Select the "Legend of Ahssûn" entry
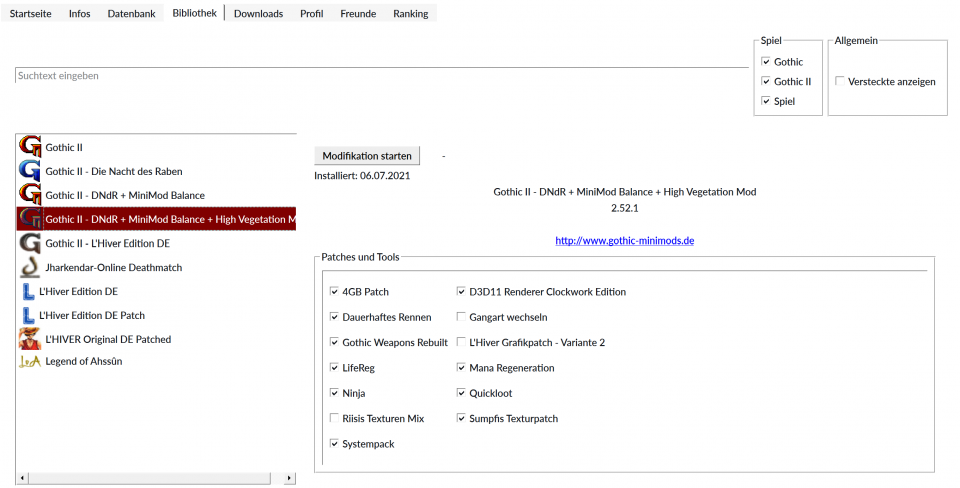Viewport: 960px width, 488px height. pos(156,361)
